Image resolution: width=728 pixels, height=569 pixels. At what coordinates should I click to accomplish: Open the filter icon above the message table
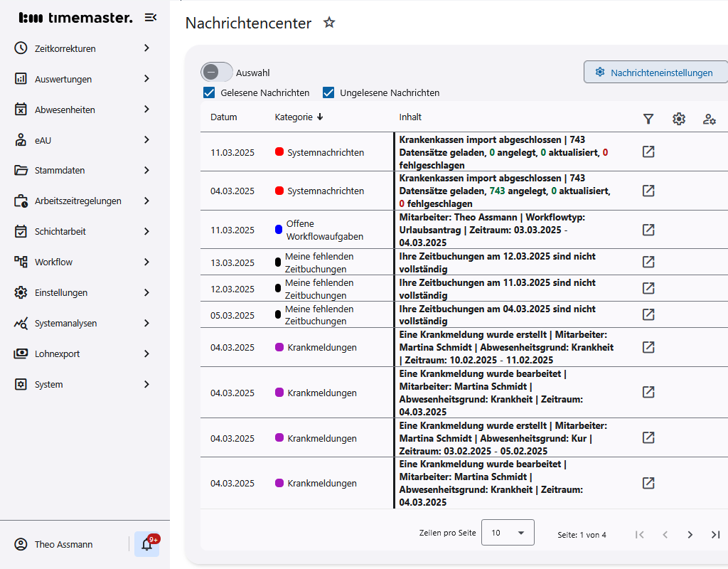648,119
